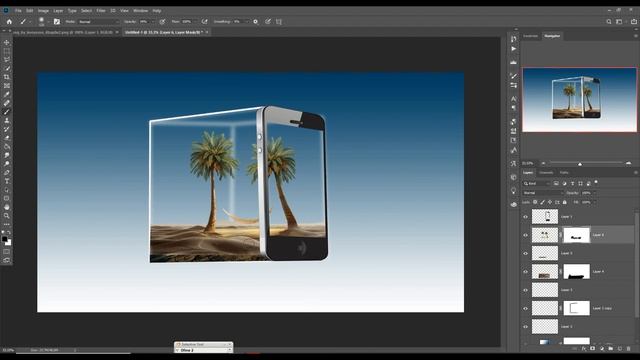Image resolution: width=640 pixels, height=360 pixels.
Task: Click the foreground color swatch
Action: click(4, 239)
